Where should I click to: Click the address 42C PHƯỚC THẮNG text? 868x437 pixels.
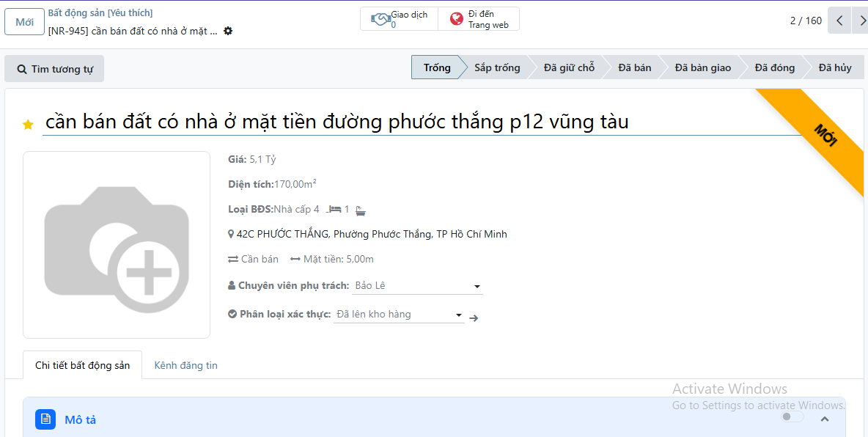pos(372,235)
